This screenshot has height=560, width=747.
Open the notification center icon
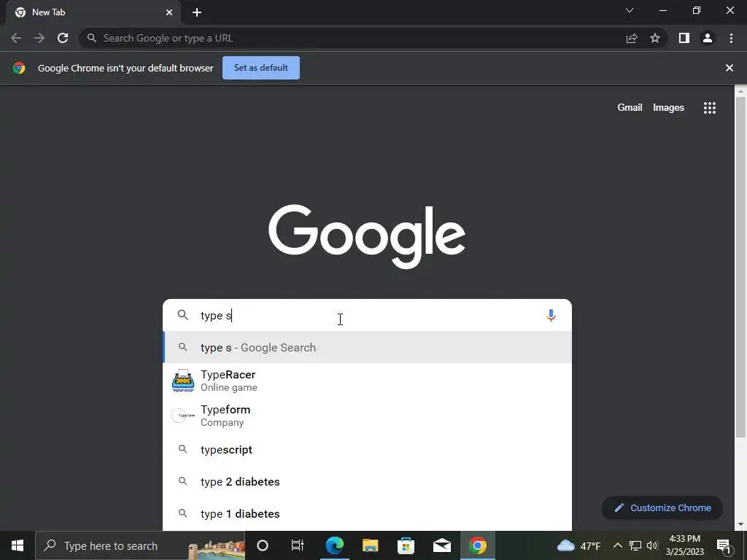[x=724, y=545]
